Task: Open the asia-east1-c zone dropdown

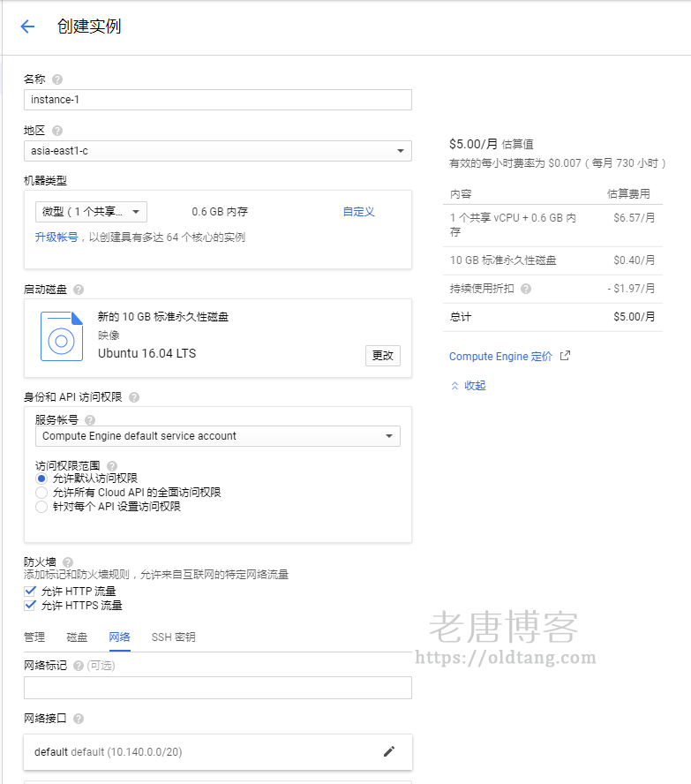Action: click(217, 151)
